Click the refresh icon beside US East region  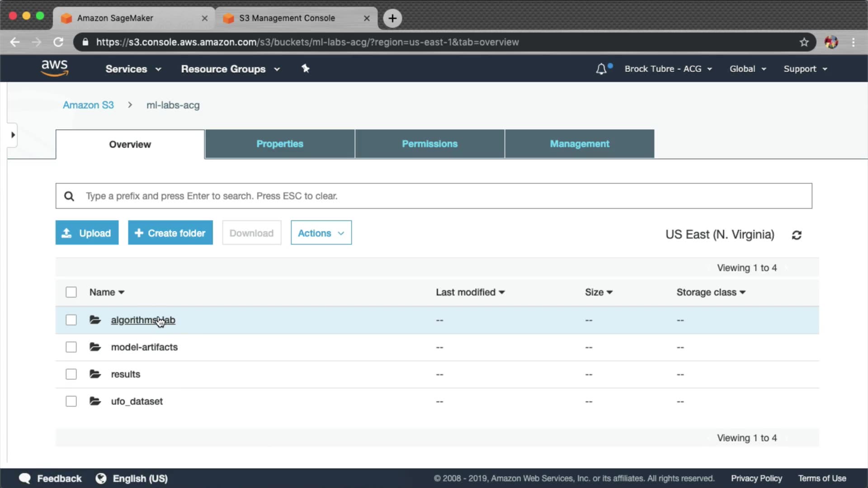click(797, 235)
